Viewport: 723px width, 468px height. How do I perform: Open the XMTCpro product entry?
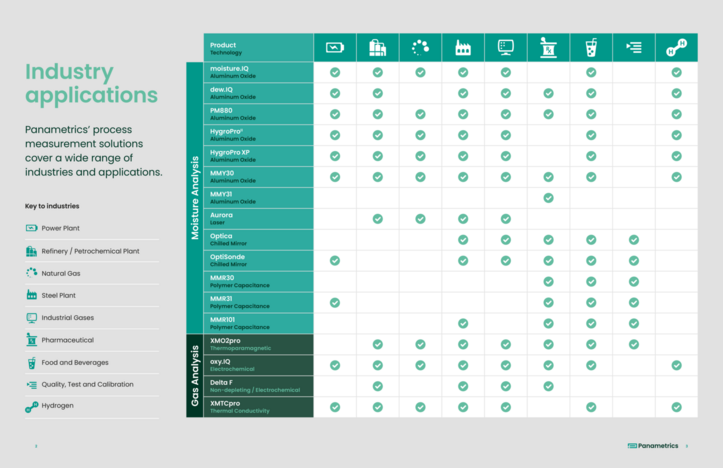click(225, 403)
